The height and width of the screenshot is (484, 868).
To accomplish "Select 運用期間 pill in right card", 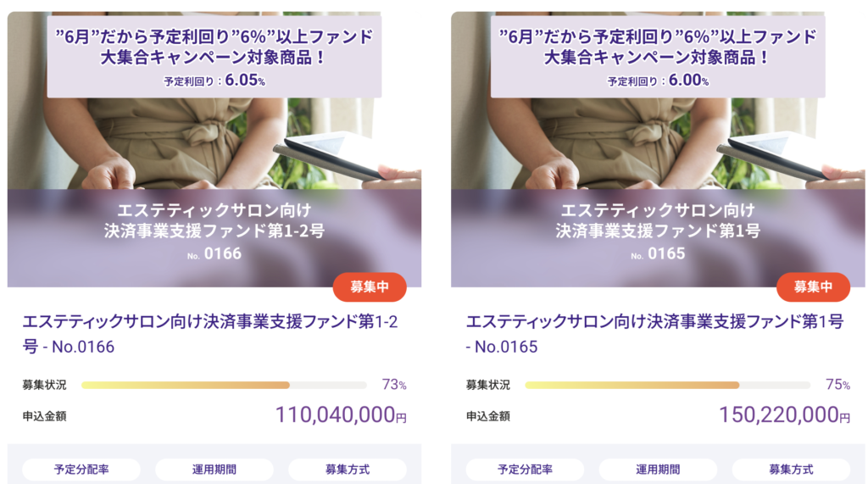I will pyautogui.click(x=658, y=470).
